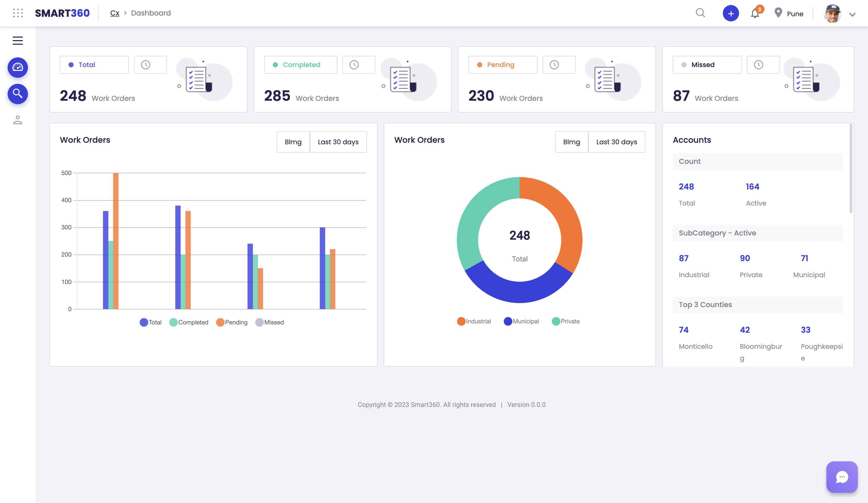The height and width of the screenshot is (503, 868).
Task: Click the add/plus icon in top bar
Action: point(730,13)
